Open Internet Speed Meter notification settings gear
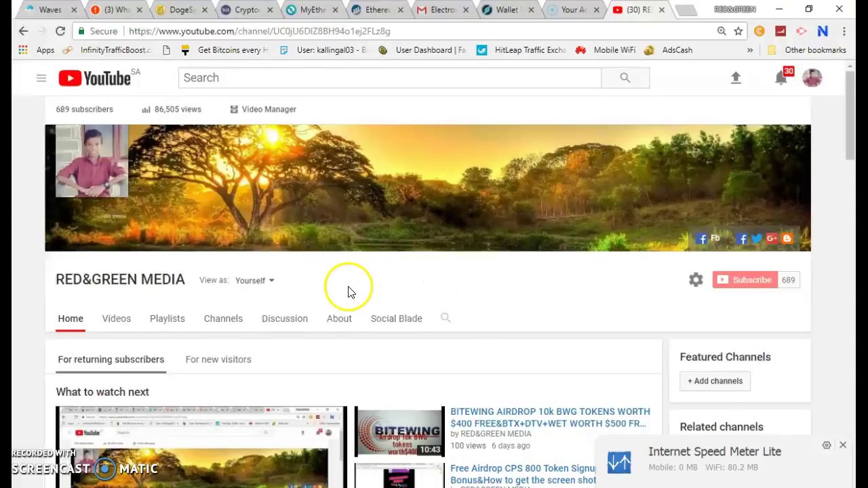Image resolution: width=868 pixels, height=488 pixels. 827,445
